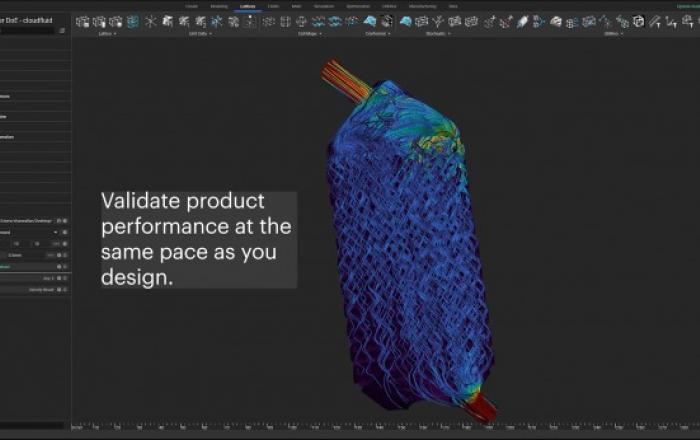Viewport: 700px width, 440px height.
Task: Click the teal highlighted lattice cube icon
Action: pyautogui.click(x=133, y=21)
